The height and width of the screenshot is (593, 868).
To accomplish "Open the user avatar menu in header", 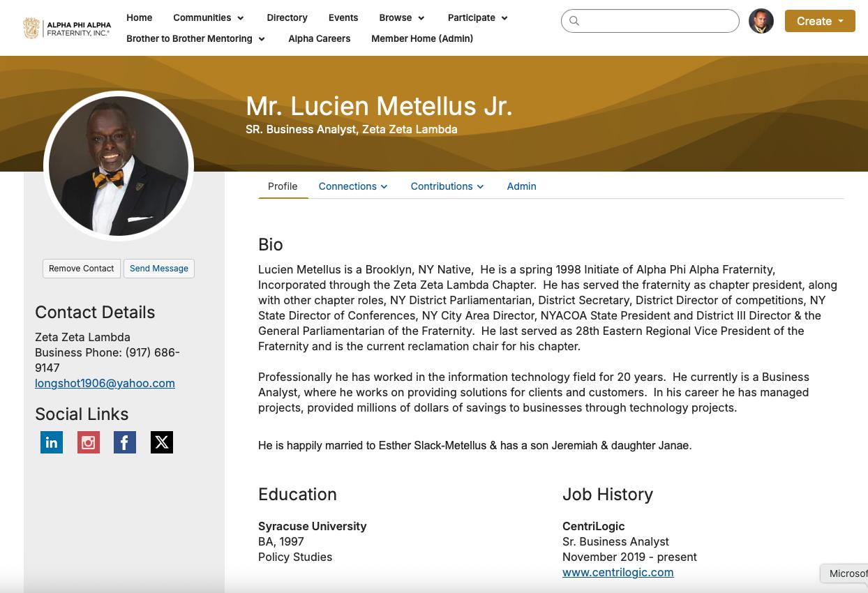I will coord(761,21).
